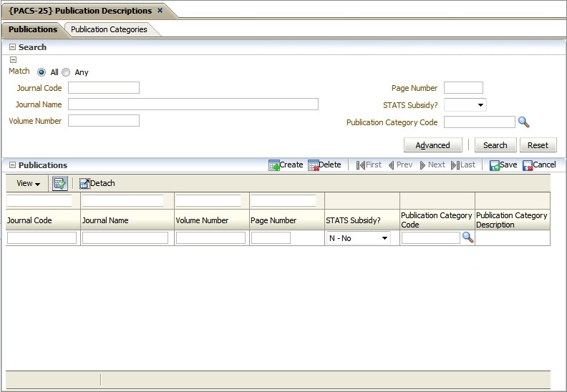Click the Publication Category Code column header
Image resolution: width=567 pixels, height=392 pixels.
pyautogui.click(x=437, y=220)
